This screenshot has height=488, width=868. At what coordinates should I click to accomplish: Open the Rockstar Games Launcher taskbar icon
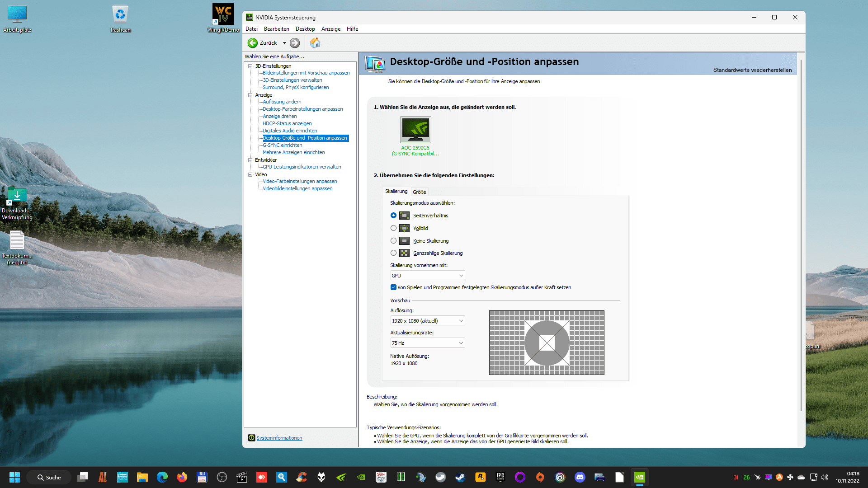[480, 477]
